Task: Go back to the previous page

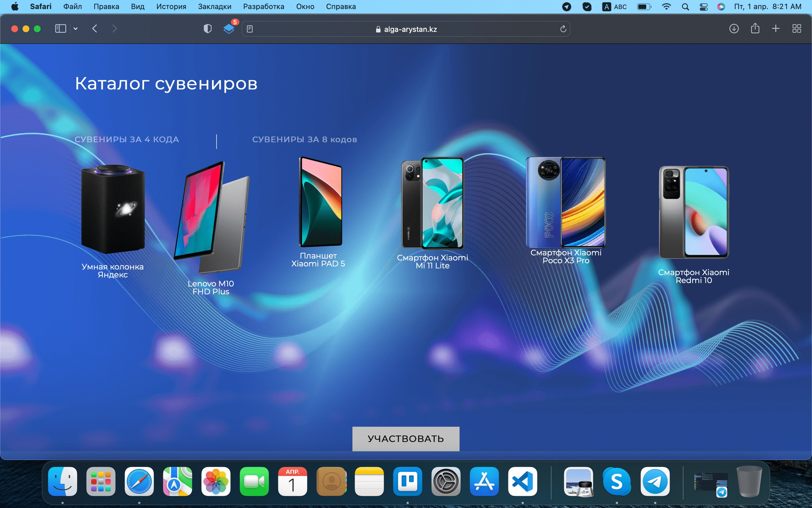Action: pyautogui.click(x=95, y=29)
